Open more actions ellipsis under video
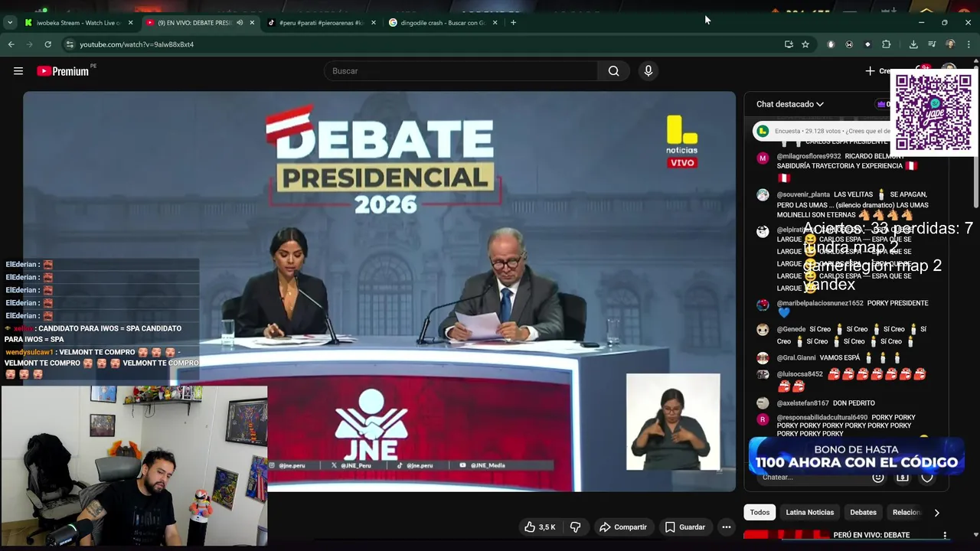Image resolution: width=980 pixels, height=551 pixels. tap(727, 527)
